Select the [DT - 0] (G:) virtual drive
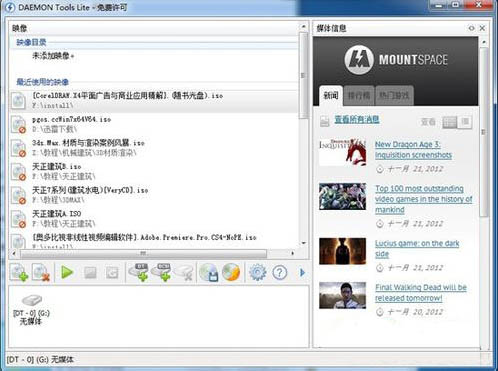The width and height of the screenshot is (498, 371). click(31, 310)
